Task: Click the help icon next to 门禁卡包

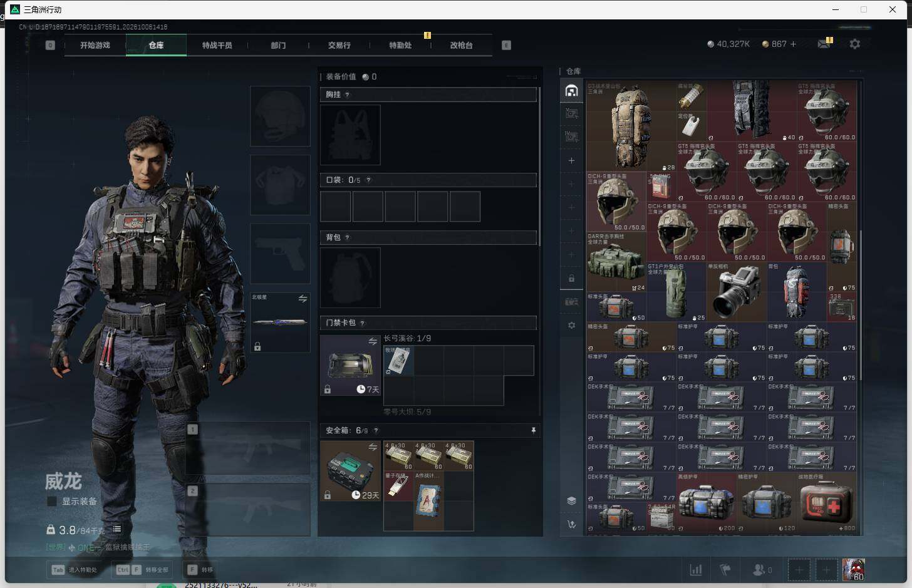Action: pyautogui.click(x=362, y=322)
